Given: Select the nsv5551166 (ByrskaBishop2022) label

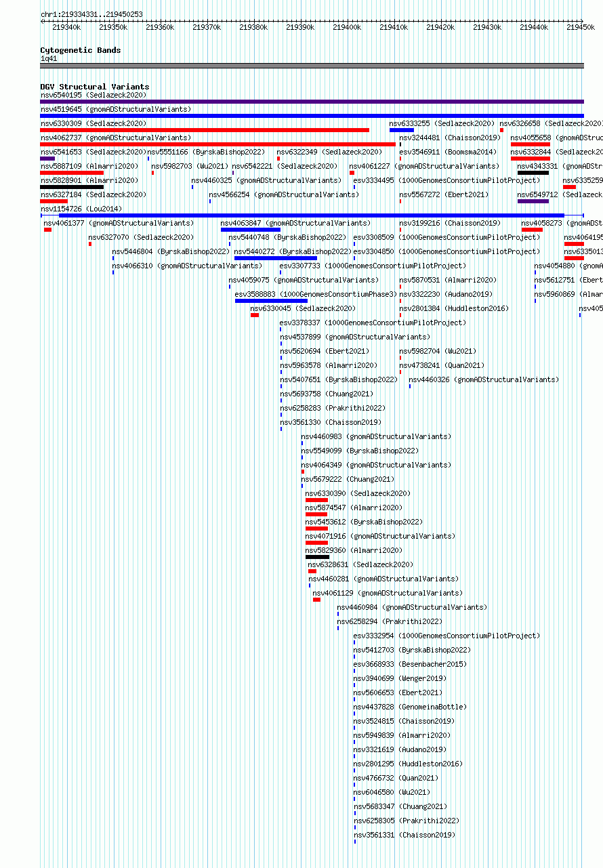Looking at the screenshot, I should (206, 152).
